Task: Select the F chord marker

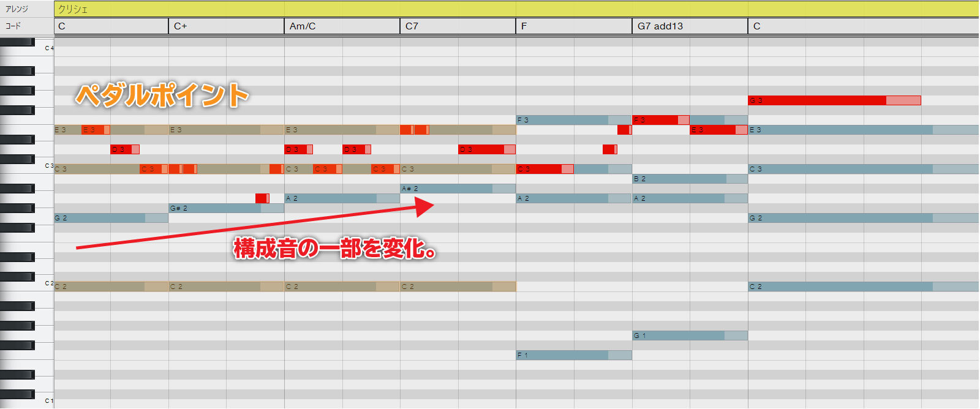Action: tap(574, 26)
